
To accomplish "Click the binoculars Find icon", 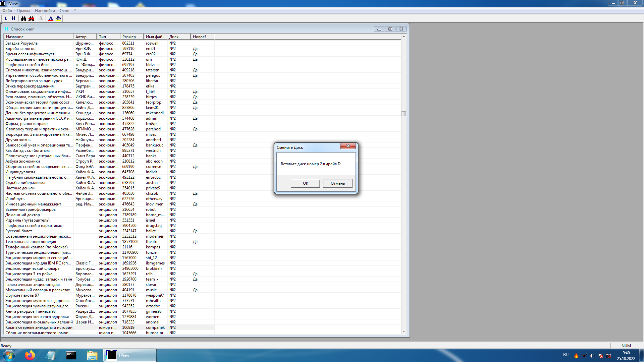I will click(x=23, y=18).
